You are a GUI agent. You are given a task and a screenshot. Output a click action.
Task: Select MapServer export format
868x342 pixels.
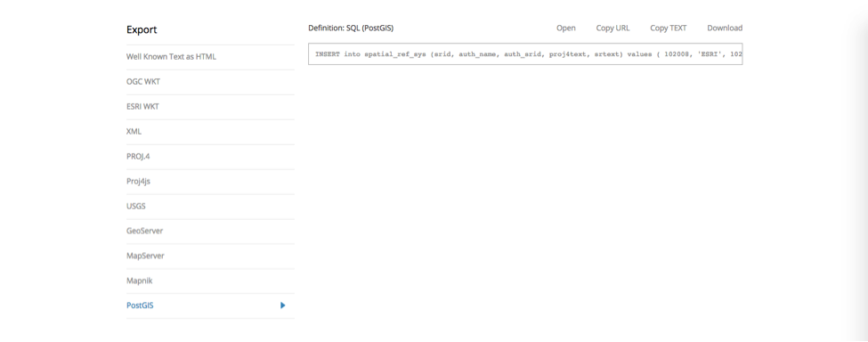point(145,256)
